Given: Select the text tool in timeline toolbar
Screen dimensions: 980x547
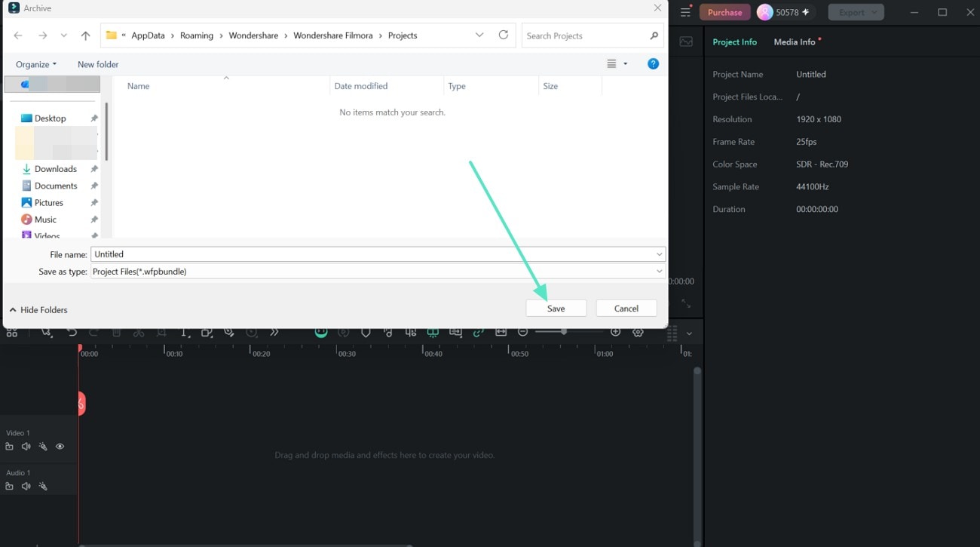Looking at the screenshot, I should [x=184, y=333].
